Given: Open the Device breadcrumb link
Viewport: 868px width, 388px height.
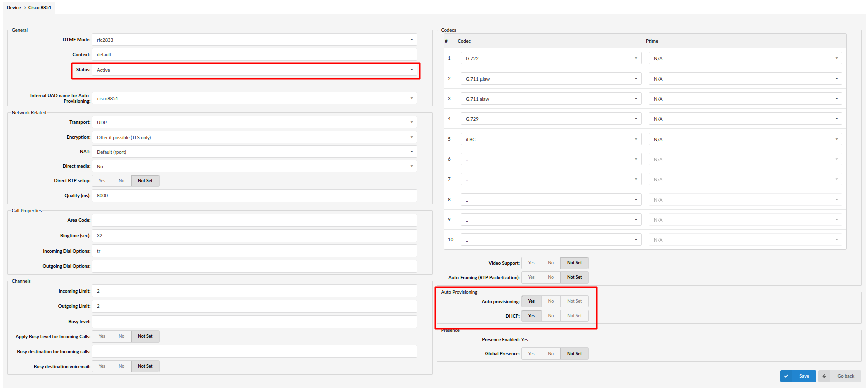Looking at the screenshot, I should tap(14, 8).
